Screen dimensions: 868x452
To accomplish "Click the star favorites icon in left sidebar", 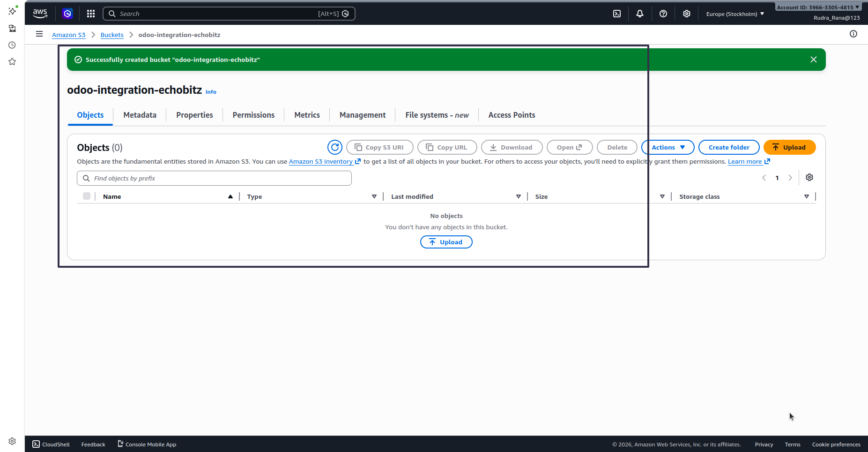I will coord(12,61).
